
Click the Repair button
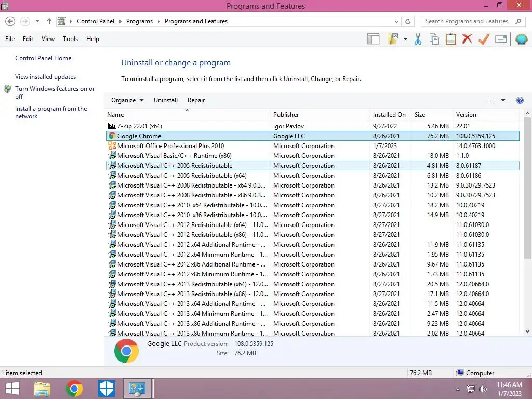click(196, 100)
